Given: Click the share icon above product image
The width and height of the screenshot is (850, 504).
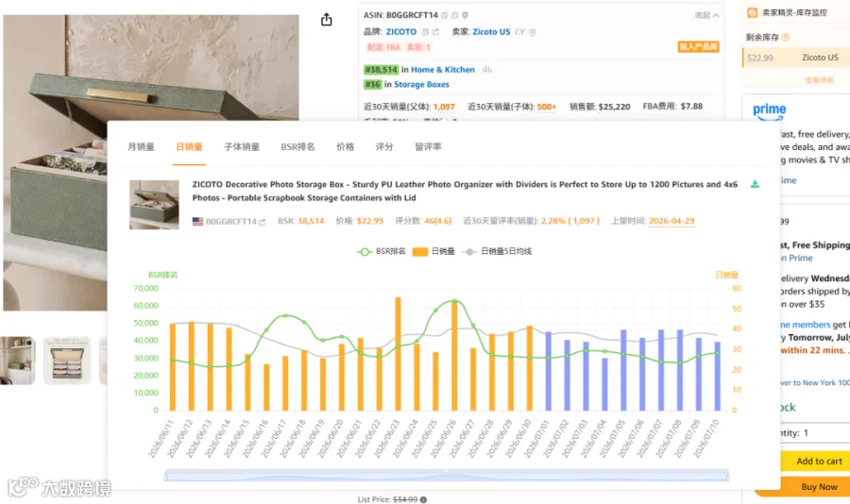Looking at the screenshot, I should (326, 20).
